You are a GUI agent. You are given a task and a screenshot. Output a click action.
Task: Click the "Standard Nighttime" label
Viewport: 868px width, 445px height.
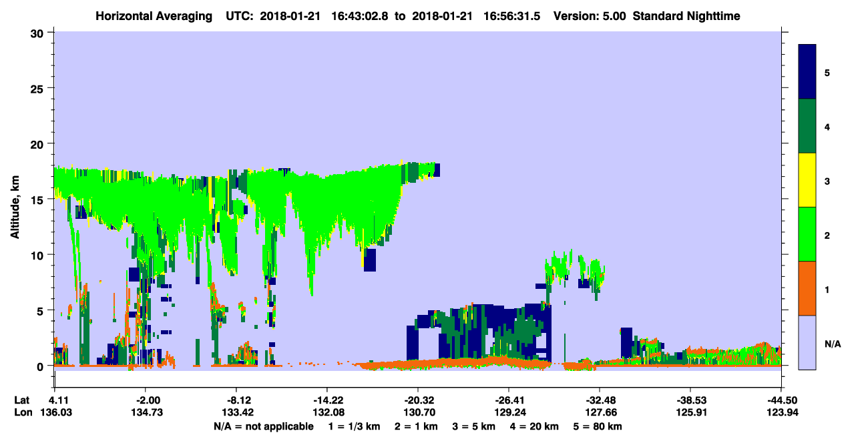(686, 16)
